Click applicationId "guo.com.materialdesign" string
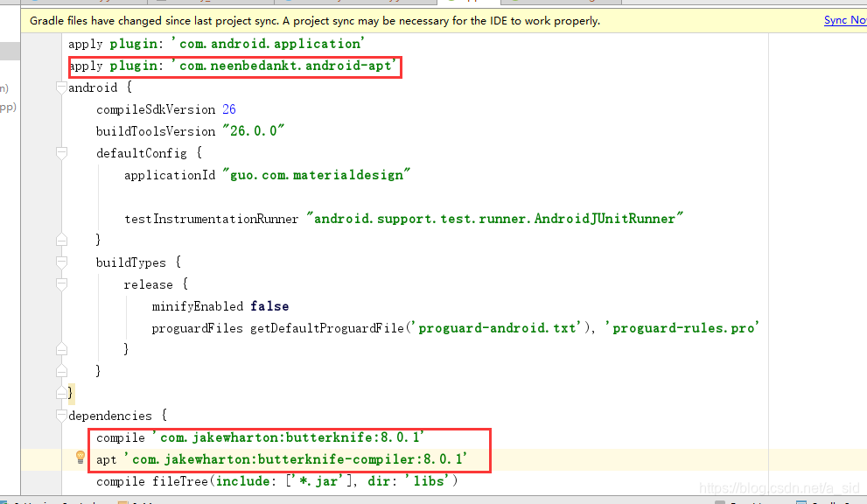This screenshot has width=867, height=504. [x=317, y=175]
